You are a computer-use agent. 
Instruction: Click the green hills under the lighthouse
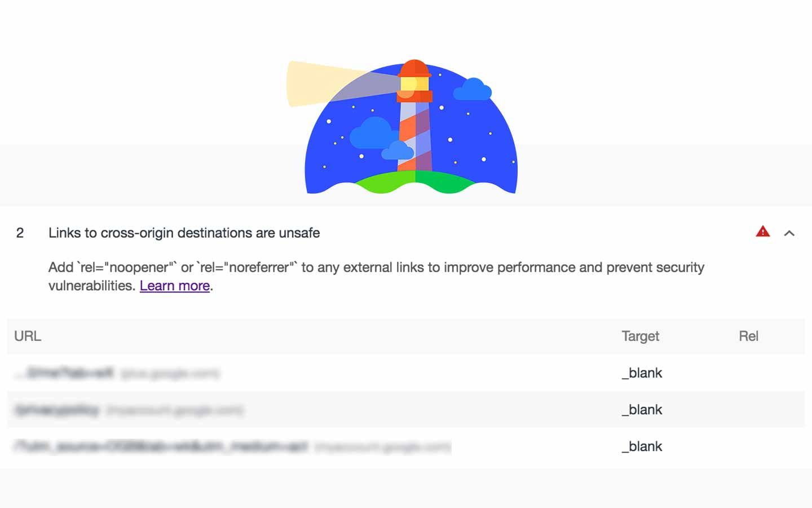415,182
